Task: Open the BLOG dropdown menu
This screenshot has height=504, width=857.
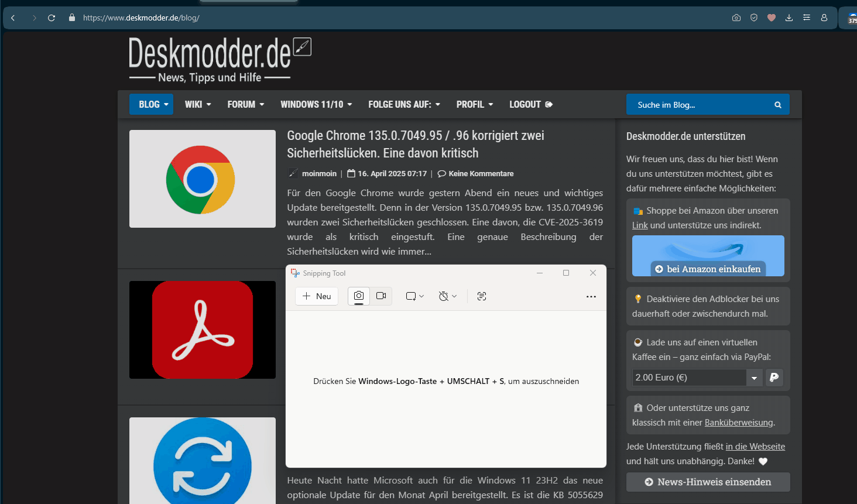Action: click(152, 104)
